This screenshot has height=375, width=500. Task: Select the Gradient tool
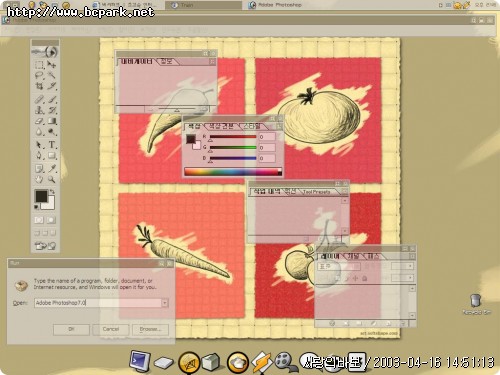coord(51,121)
